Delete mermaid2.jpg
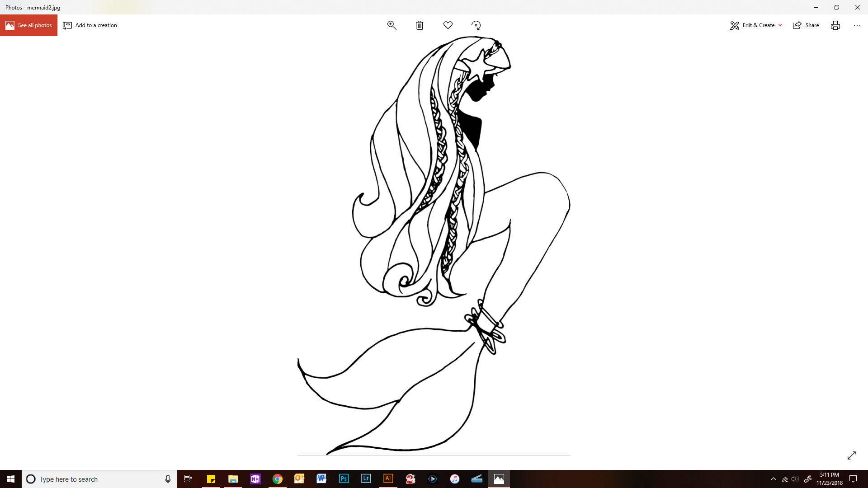868x488 pixels. 420,25
